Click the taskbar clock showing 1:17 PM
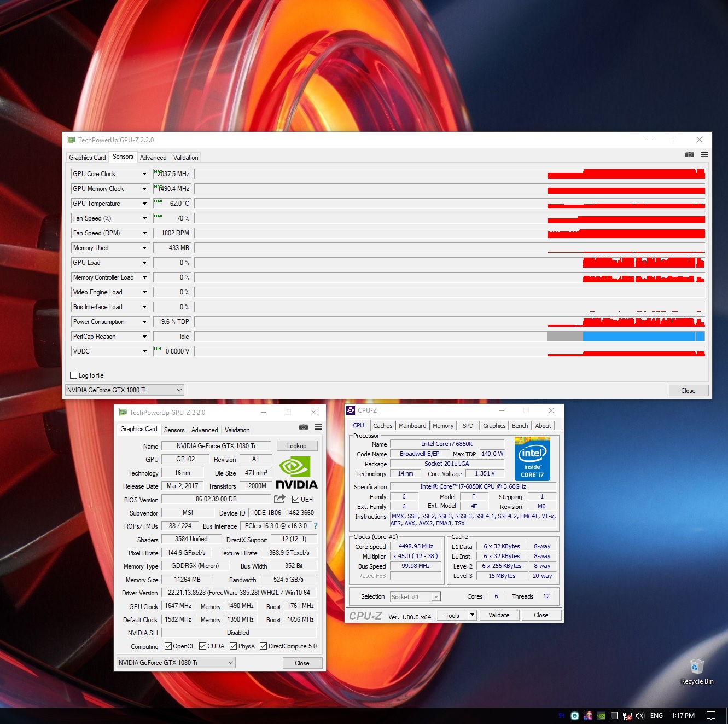The image size is (728, 724). [x=683, y=716]
